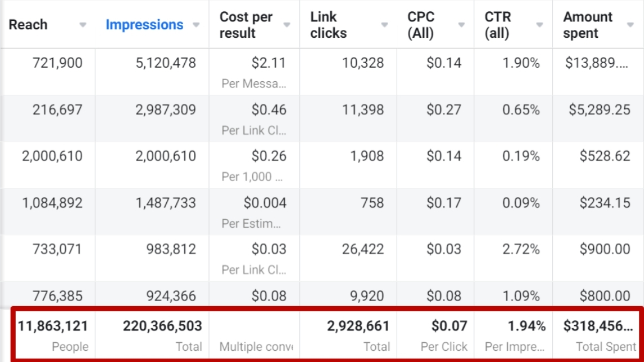Click the 2,000,610 reach cell
Image resolution: width=644 pixels, height=362 pixels.
point(52,156)
